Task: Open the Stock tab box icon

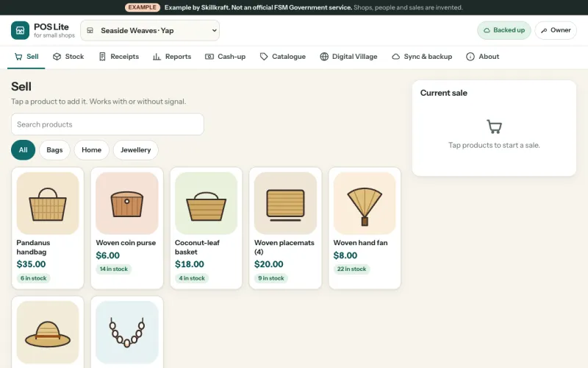Action: tap(57, 57)
